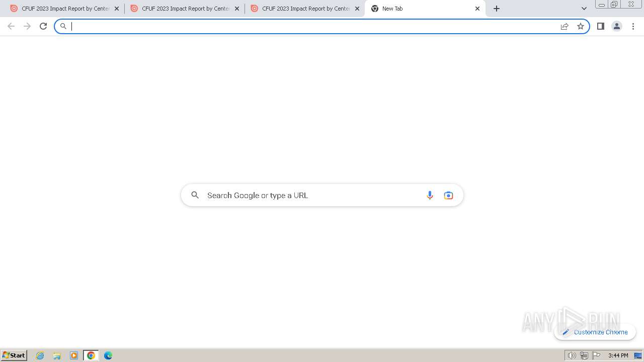Bookmark this tab with the star icon
The height and width of the screenshot is (362, 644).
[x=581, y=26]
